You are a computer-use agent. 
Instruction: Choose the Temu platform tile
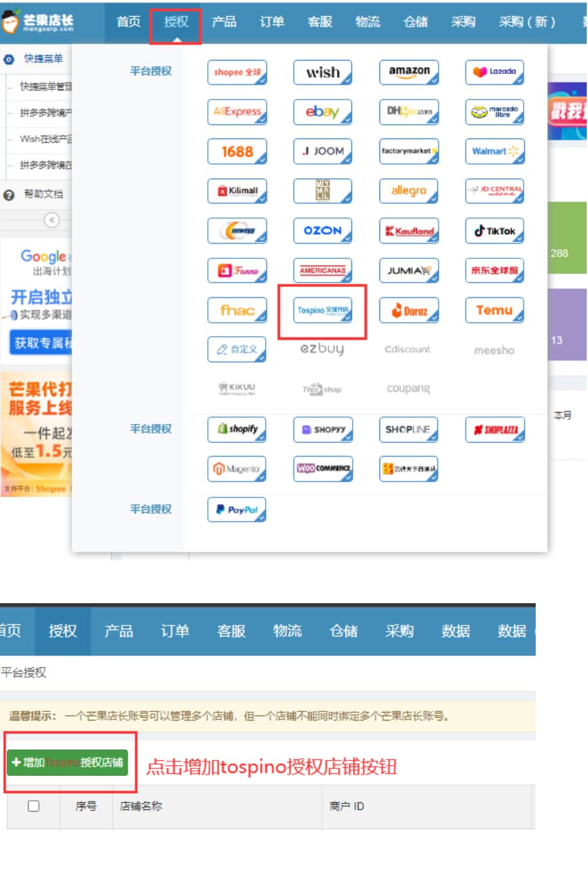(x=495, y=311)
